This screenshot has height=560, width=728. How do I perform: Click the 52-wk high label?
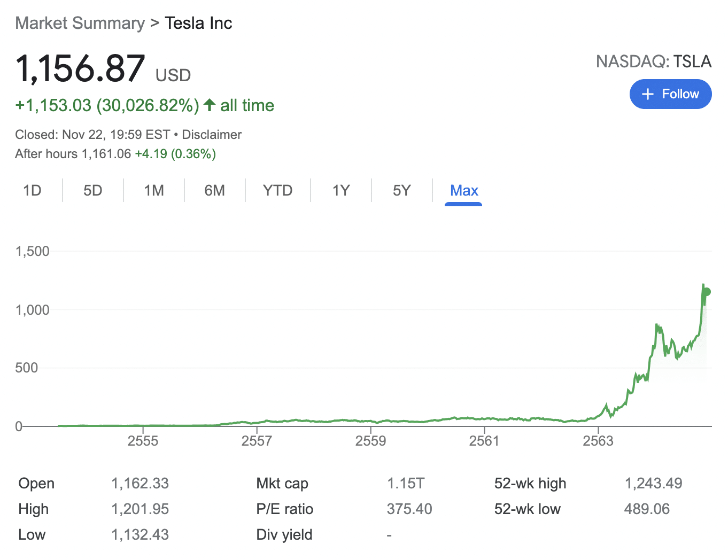click(530, 484)
